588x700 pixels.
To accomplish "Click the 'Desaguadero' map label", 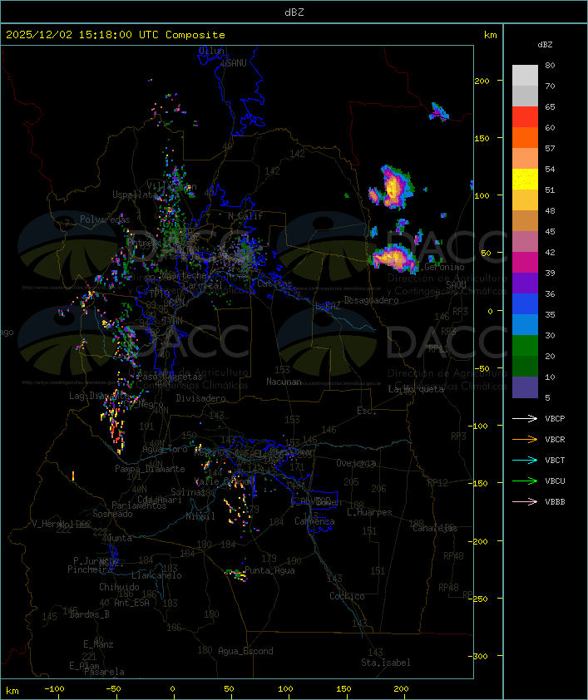I will tap(371, 300).
